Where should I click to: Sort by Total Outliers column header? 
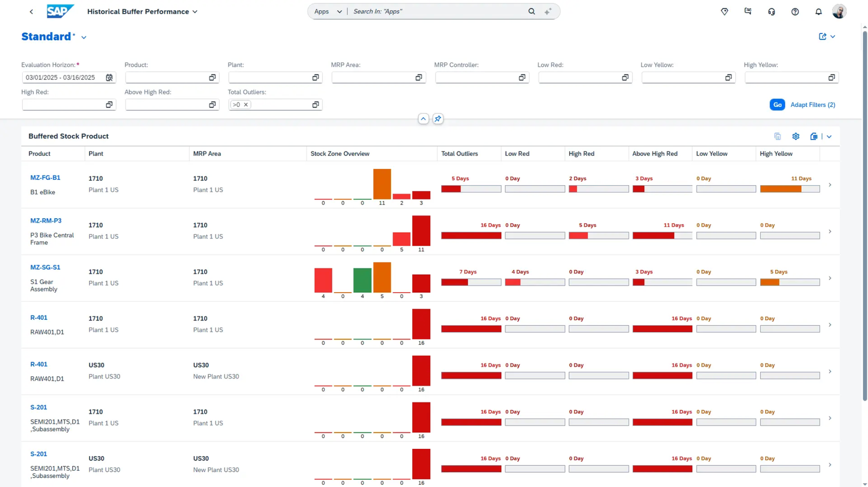tap(459, 154)
